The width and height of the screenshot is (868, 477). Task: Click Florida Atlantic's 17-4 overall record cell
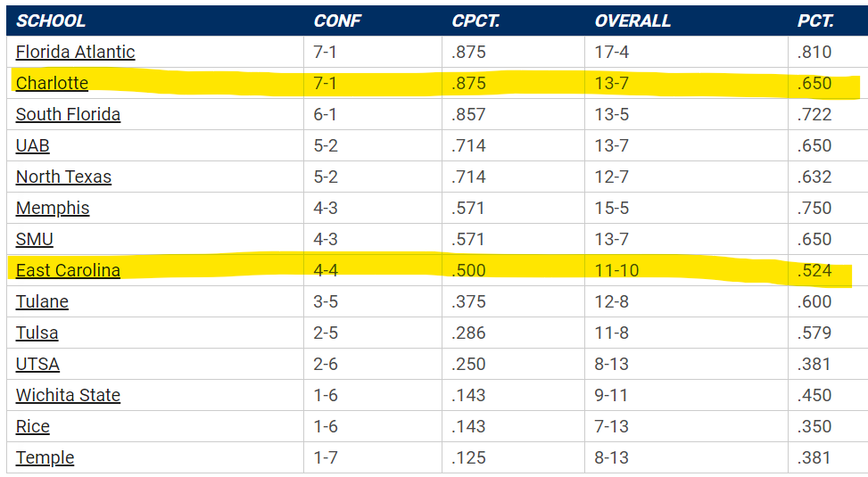coord(612,52)
